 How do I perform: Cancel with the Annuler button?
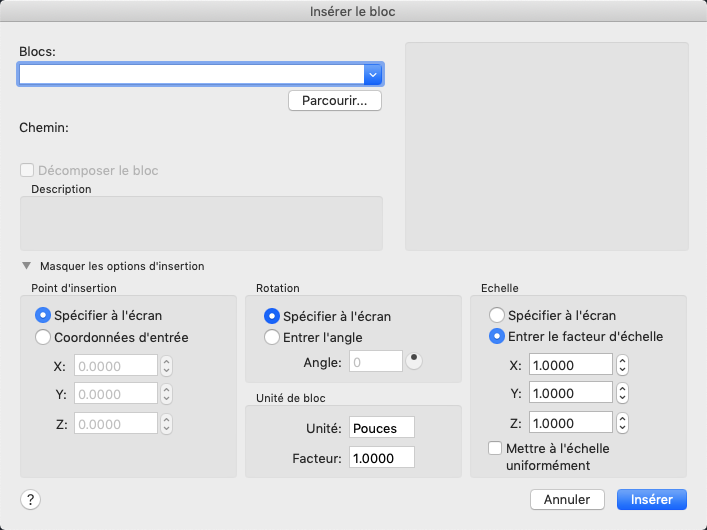[567, 499]
